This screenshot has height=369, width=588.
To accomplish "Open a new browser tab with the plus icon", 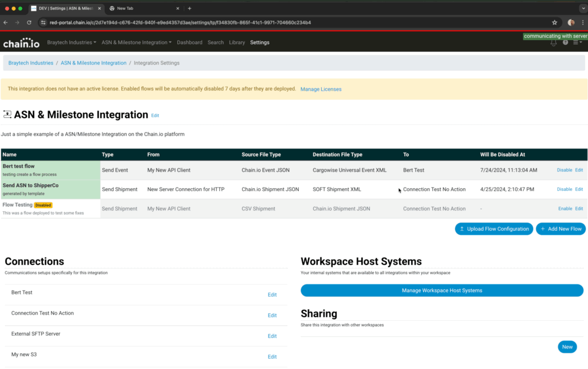I will (189, 8).
